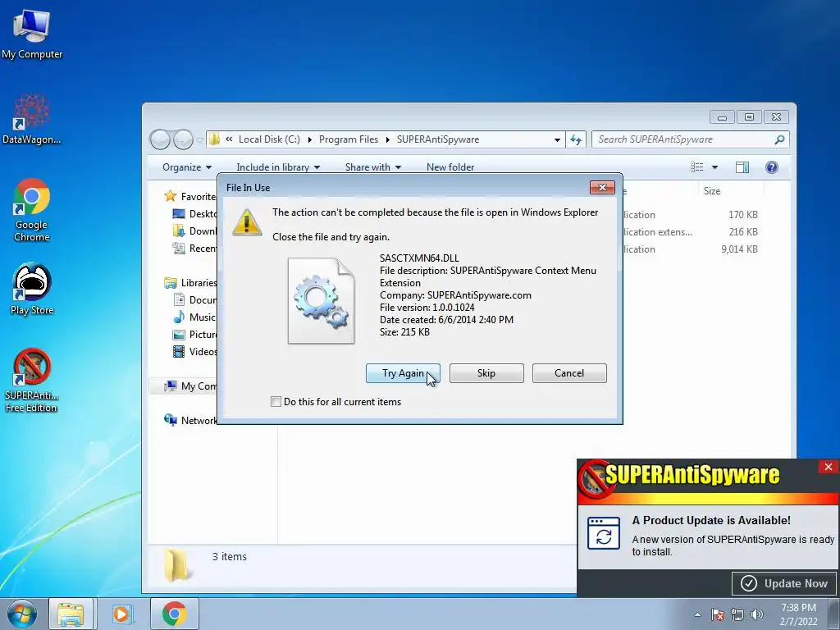Image resolution: width=840 pixels, height=630 pixels.
Task: Select Documents library in navigation pane
Action: coord(195,300)
